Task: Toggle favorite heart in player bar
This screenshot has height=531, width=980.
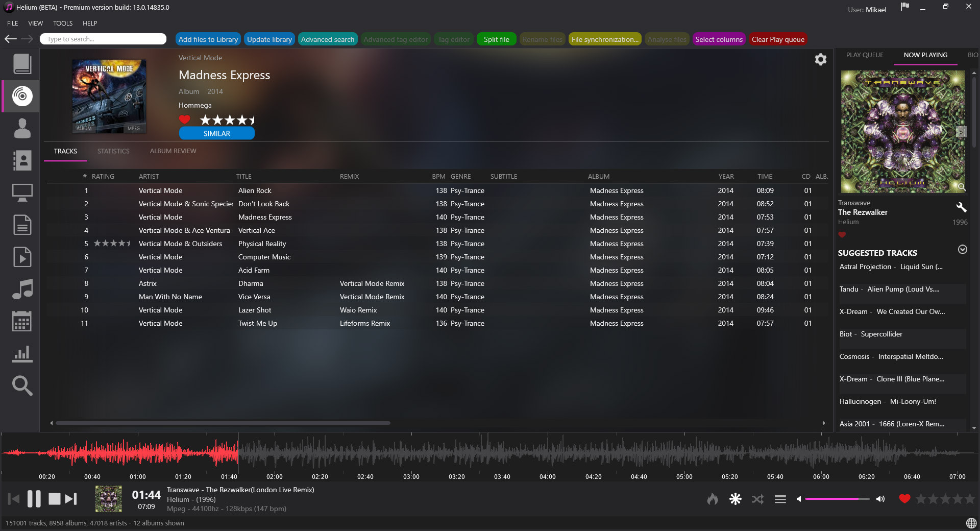Action: click(x=904, y=499)
